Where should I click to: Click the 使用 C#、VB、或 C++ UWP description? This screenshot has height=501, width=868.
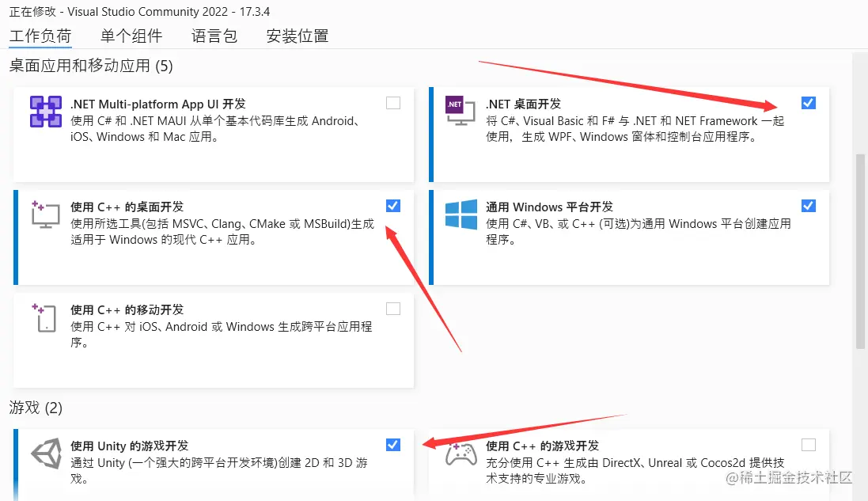(639, 232)
